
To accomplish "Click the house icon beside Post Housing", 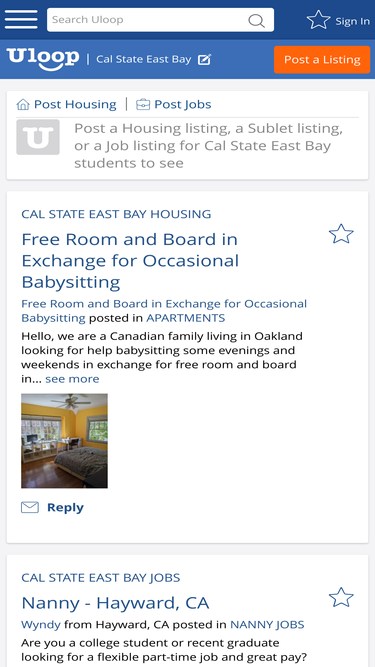I will point(23,104).
